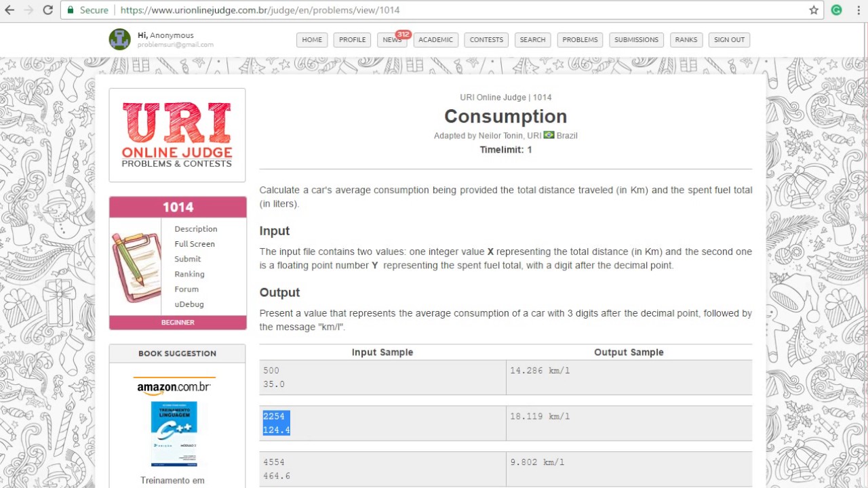This screenshot has width=868, height=488.
Task: Click the Brazil flag icon
Action: [549, 135]
